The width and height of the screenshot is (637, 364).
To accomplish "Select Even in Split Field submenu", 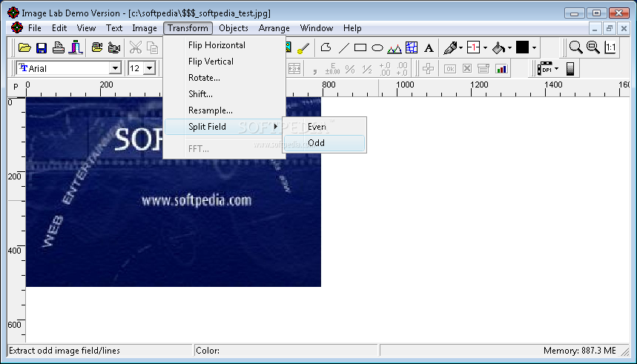I will 324,127.
